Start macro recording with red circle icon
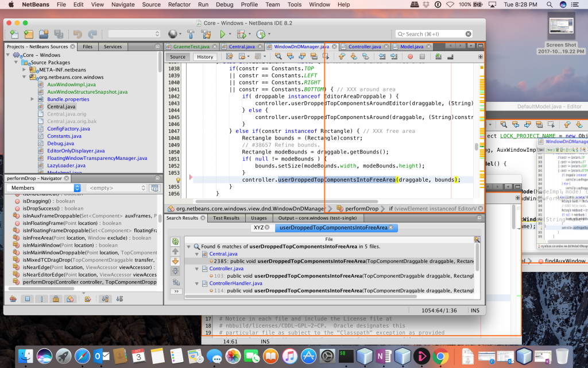 (x=410, y=57)
